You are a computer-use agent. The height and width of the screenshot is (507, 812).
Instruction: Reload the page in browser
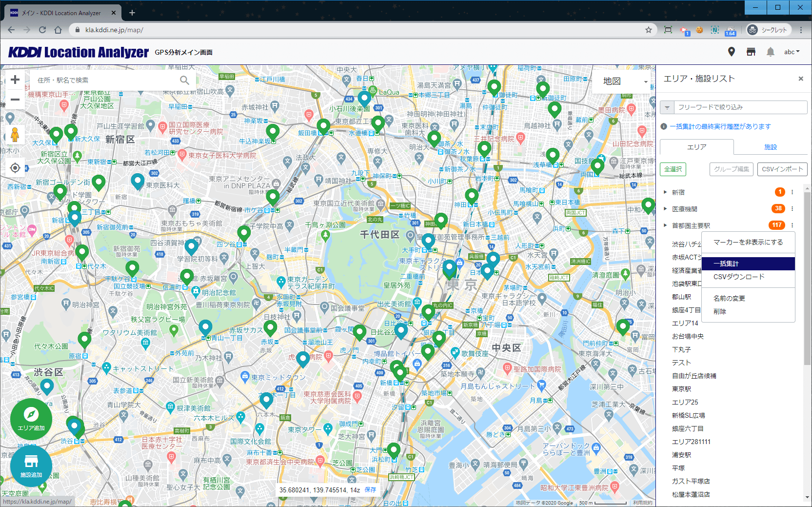click(42, 30)
